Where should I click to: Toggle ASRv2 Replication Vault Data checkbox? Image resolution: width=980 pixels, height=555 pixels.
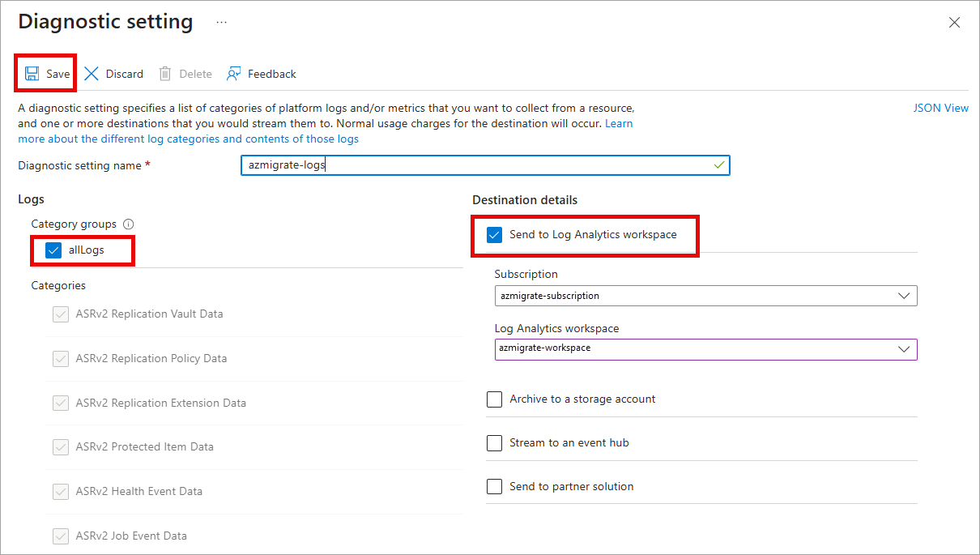click(x=61, y=314)
